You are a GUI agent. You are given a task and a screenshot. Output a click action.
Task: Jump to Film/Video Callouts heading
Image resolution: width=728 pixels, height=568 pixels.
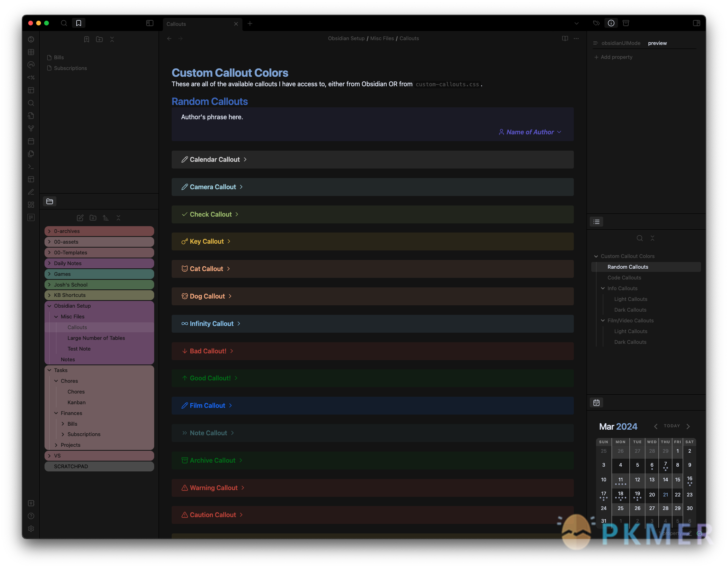pyautogui.click(x=631, y=321)
